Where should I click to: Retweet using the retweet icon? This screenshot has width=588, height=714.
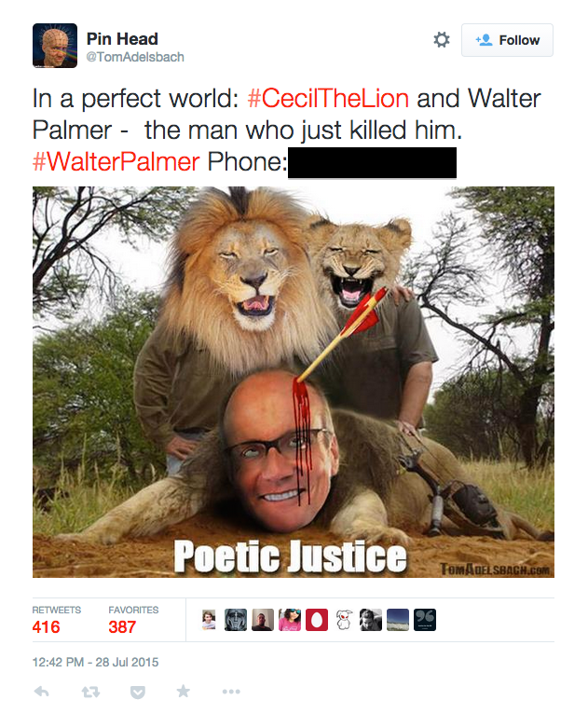tap(90, 693)
